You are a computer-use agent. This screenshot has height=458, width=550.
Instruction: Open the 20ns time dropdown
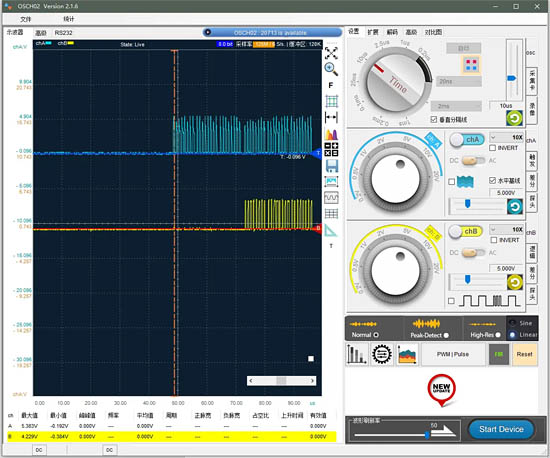click(x=459, y=81)
